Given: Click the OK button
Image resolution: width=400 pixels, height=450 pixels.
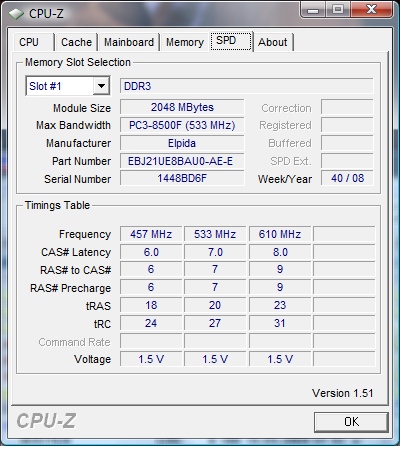Looking at the screenshot, I should [x=351, y=422].
